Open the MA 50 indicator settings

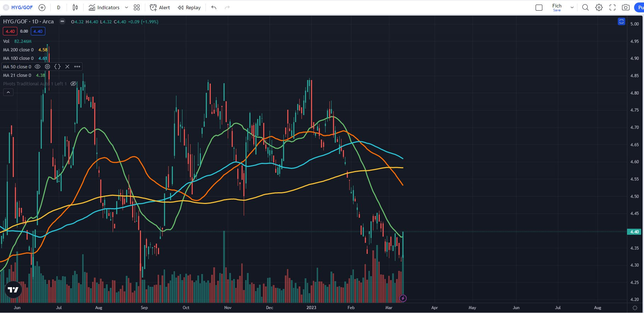47,67
